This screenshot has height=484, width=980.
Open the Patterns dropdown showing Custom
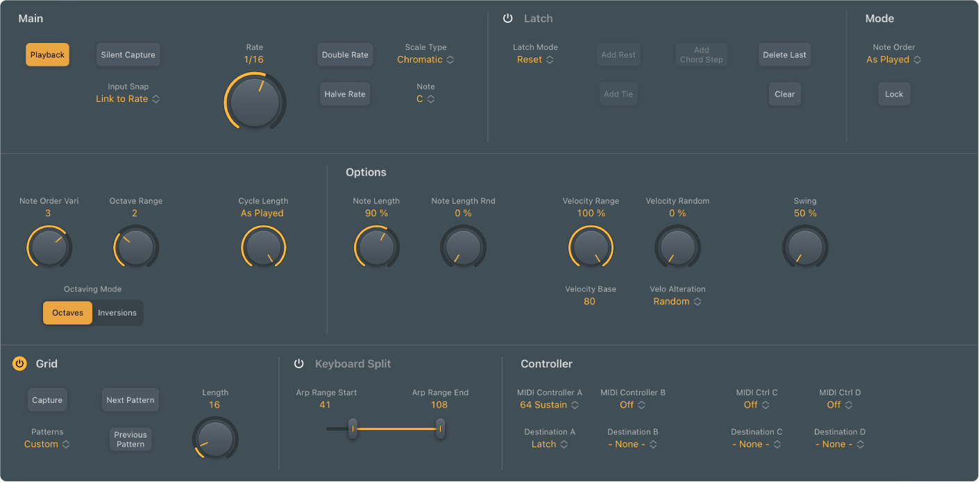[47, 444]
